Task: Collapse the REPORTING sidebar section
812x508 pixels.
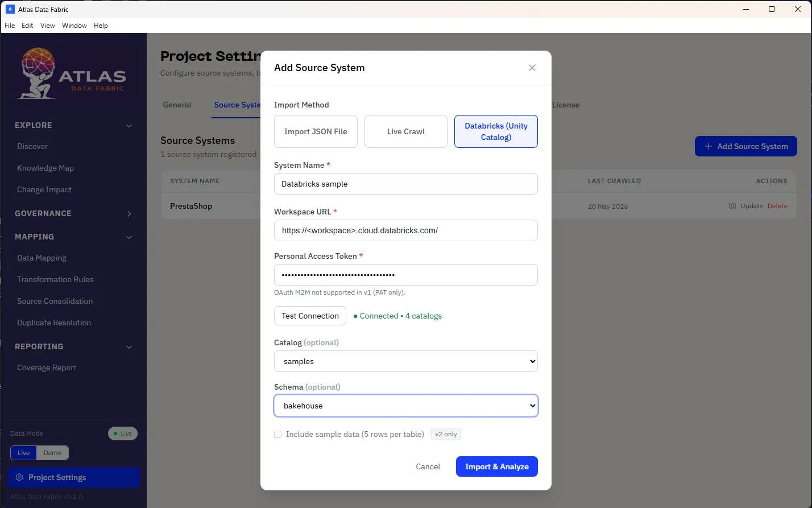Action: pyautogui.click(x=74, y=346)
